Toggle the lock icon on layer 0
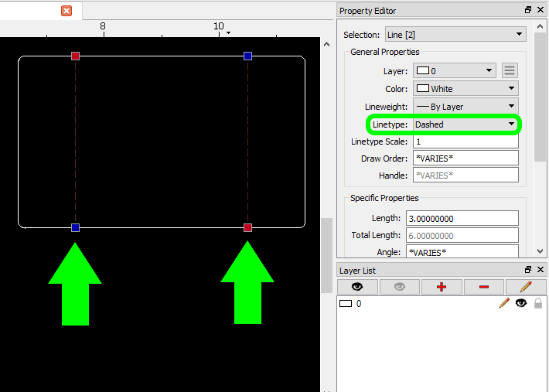Screen dimensions: 549x392 pos(538,304)
